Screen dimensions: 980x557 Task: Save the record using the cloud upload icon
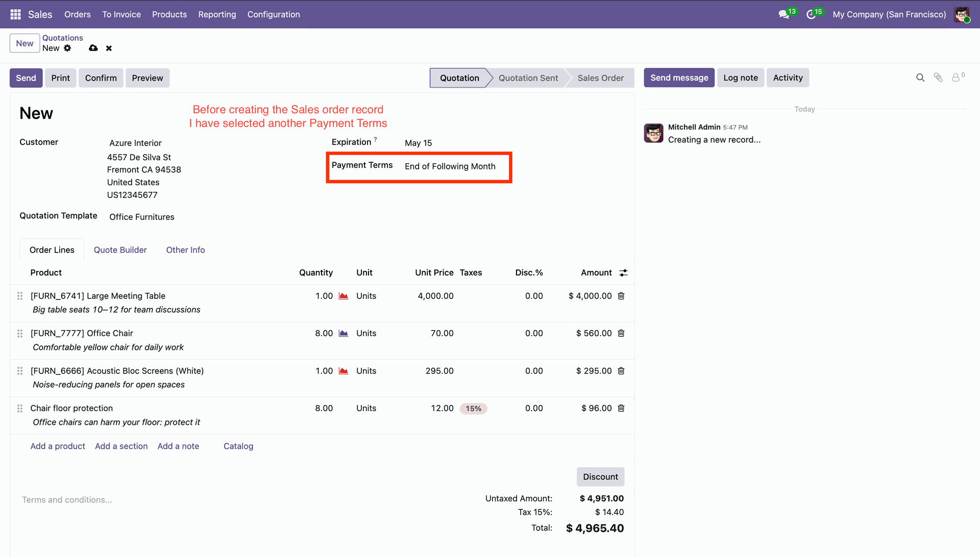tap(93, 48)
